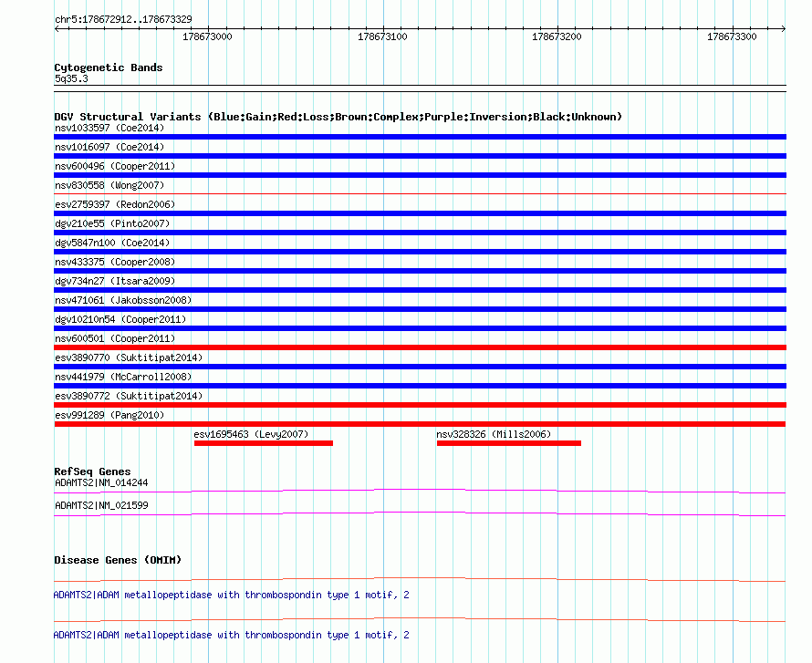Open the first ADAMTS2 OMIM disease gene link

(232, 596)
